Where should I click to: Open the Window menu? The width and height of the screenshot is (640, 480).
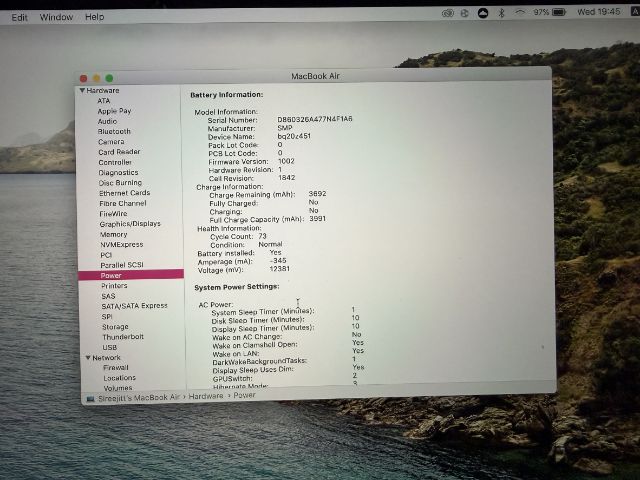tap(56, 17)
